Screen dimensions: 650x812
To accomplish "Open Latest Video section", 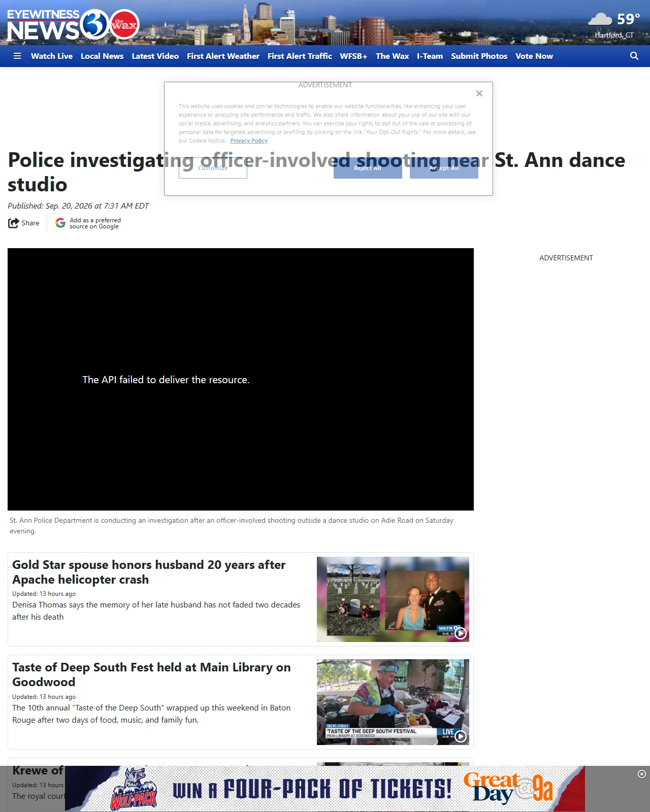I will 155,56.
